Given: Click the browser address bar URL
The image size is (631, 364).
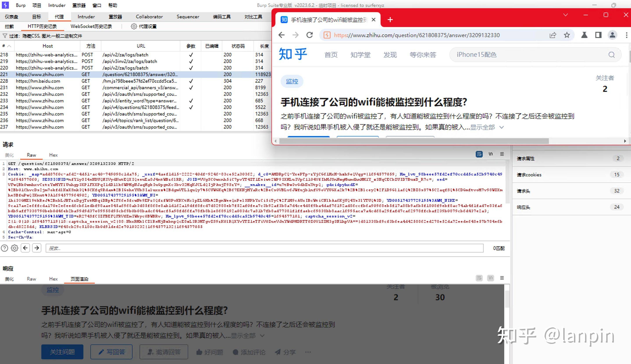Looking at the screenshot, I should [x=417, y=35].
